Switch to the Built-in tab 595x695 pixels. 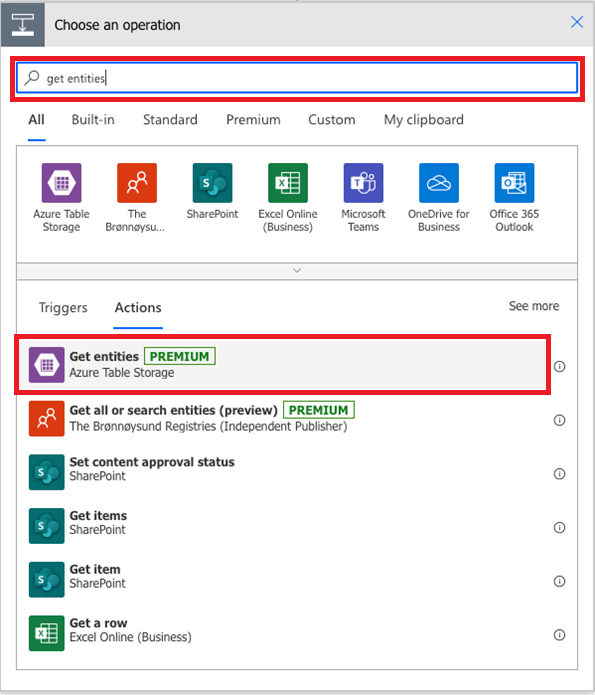[x=93, y=120]
